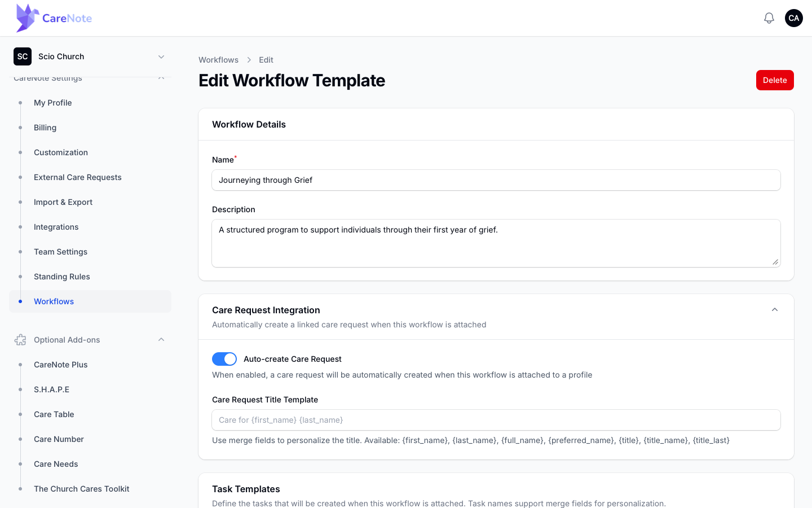Open Care Table add-on
This screenshot has height=508, width=812.
click(x=90, y=414)
